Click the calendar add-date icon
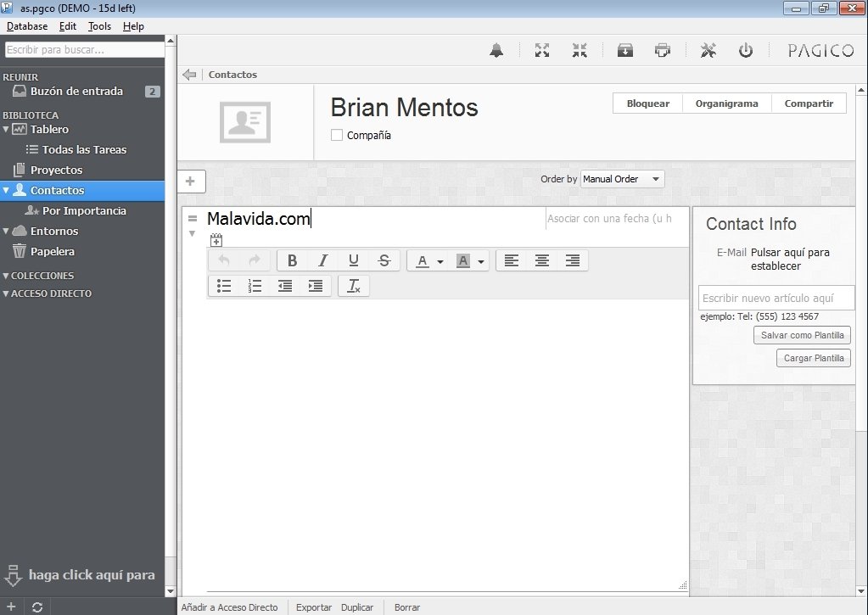 point(216,240)
